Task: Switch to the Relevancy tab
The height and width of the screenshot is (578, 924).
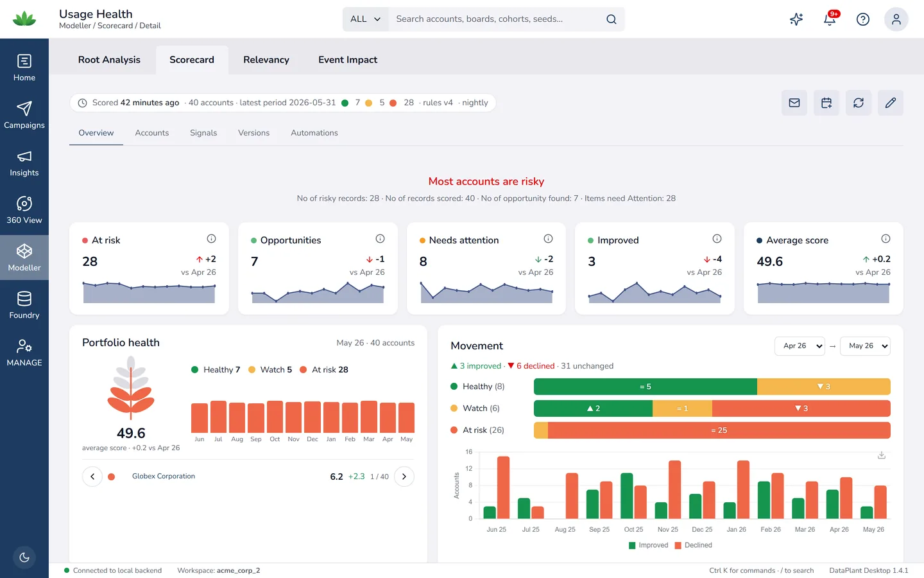Action: [266, 60]
